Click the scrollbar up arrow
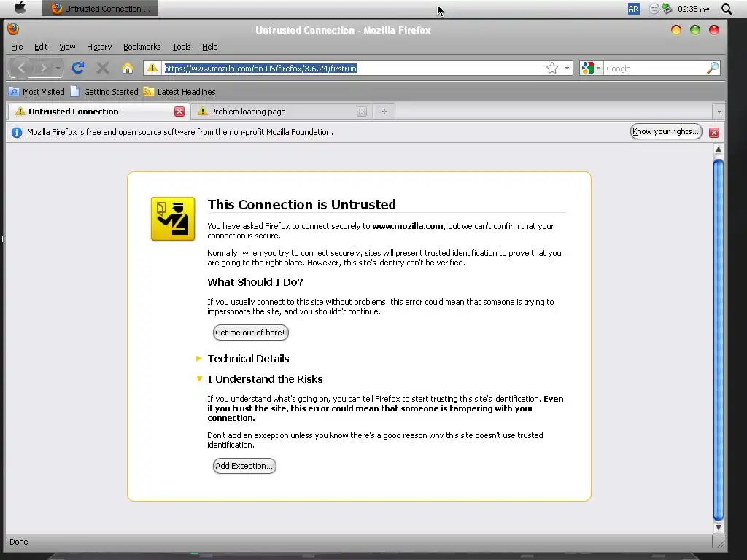The image size is (747, 560). pos(719,149)
